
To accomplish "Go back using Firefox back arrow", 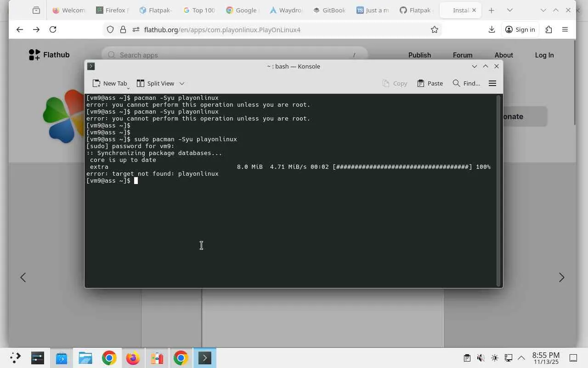I will (19, 29).
